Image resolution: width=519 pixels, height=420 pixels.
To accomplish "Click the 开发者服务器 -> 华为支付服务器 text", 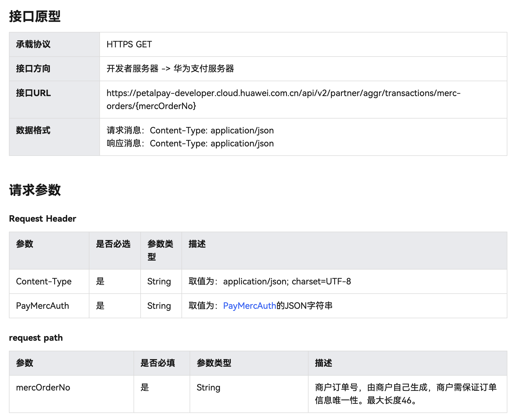I will (x=170, y=69).
